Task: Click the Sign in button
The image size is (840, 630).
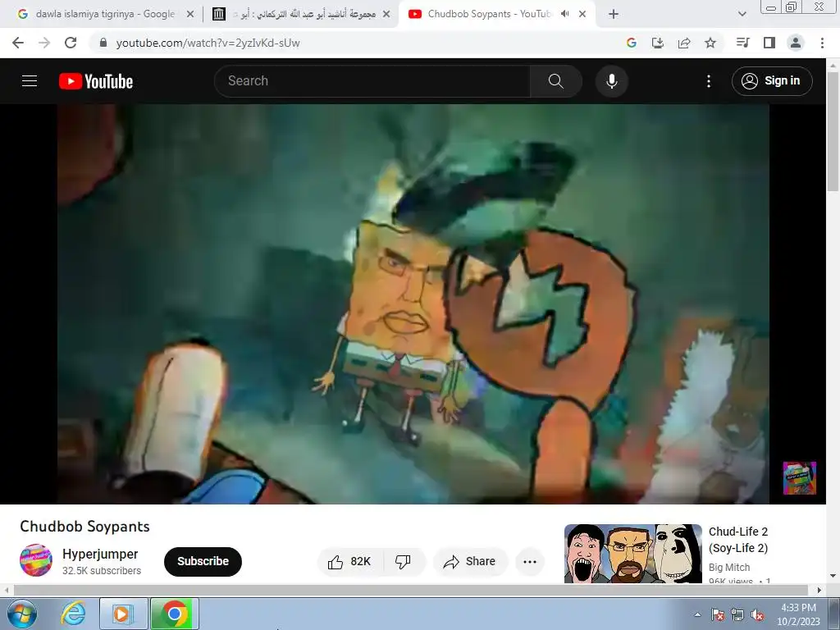Action: (x=772, y=81)
